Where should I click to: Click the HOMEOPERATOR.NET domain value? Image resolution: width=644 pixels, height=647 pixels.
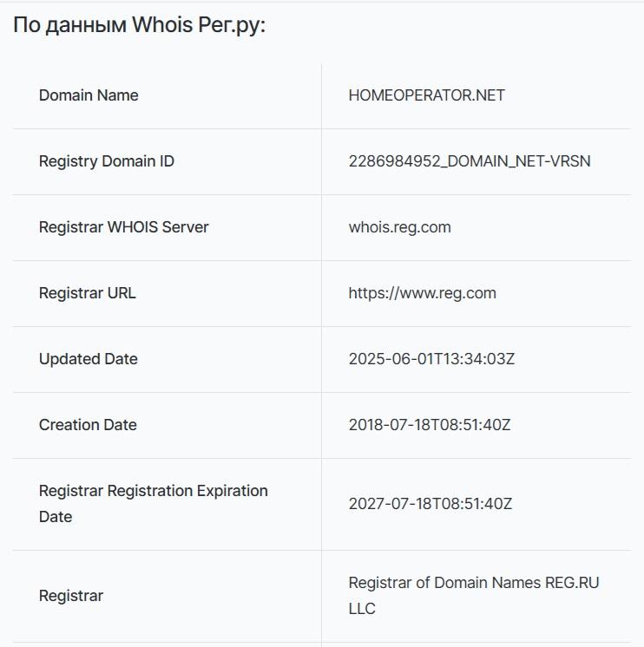coord(426,95)
